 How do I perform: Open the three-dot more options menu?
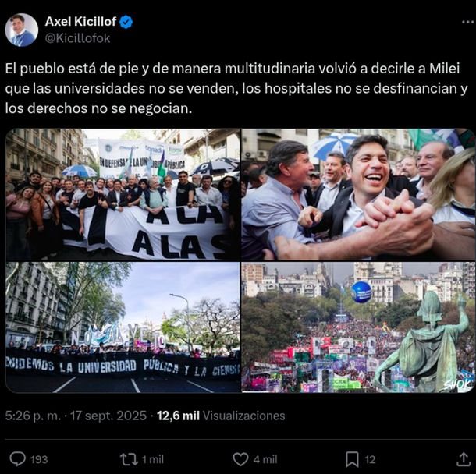[x=467, y=22]
